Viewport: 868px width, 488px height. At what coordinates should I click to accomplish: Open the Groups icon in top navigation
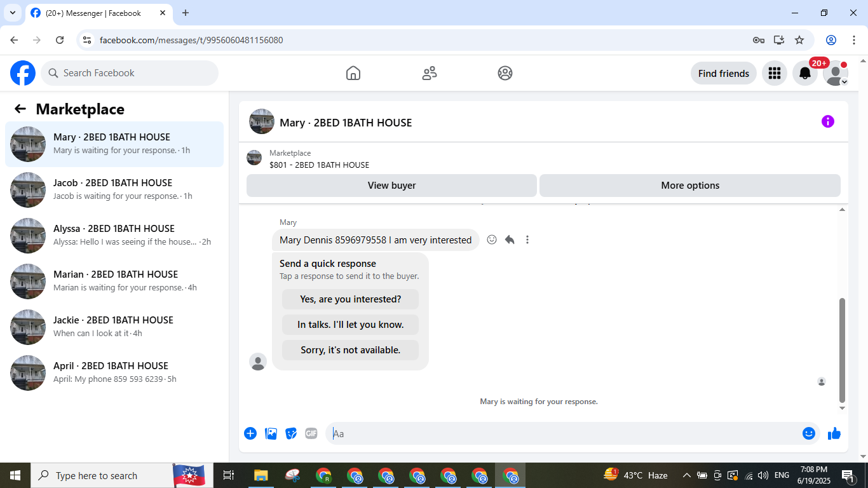point(505,73)
